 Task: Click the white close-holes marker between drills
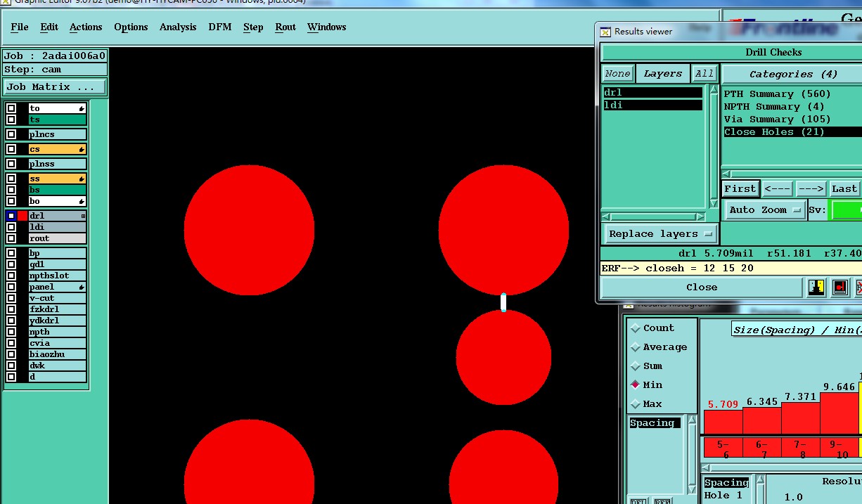pos(503,302)
